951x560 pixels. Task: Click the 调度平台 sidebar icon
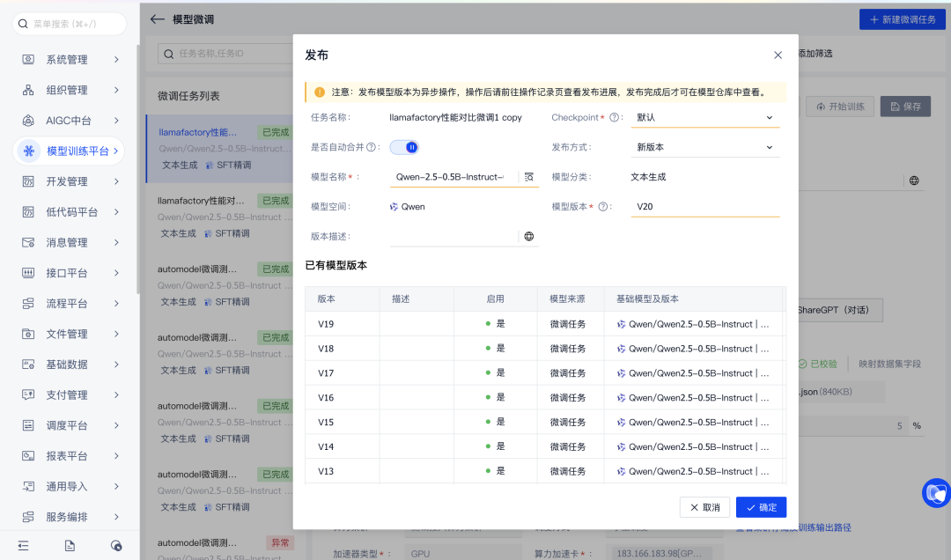point(28,425)
